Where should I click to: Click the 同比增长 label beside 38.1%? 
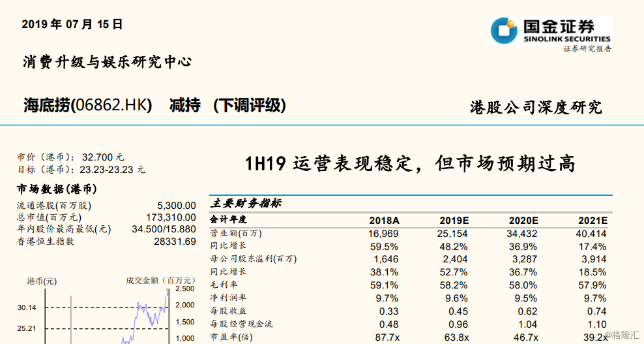[228, 272]
